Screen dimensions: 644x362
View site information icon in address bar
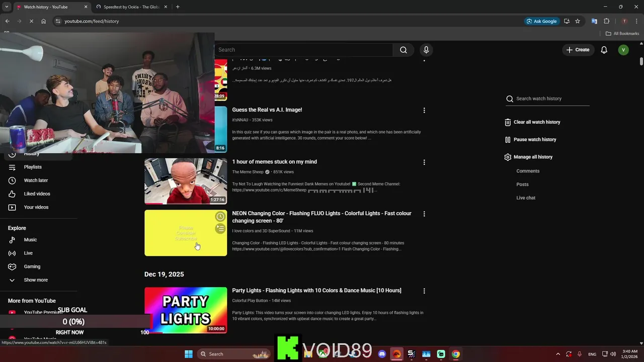pos(58,21)
